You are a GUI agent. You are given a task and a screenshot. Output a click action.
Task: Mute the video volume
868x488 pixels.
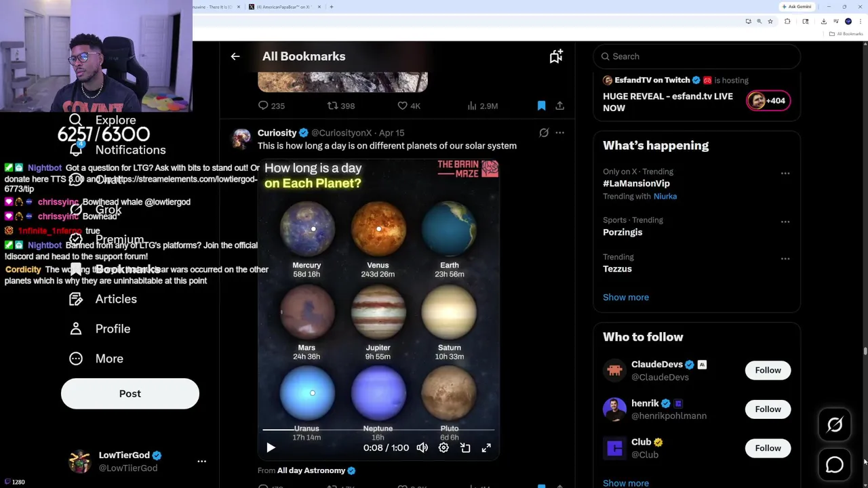pyautogui.click(x=422, y=448)
